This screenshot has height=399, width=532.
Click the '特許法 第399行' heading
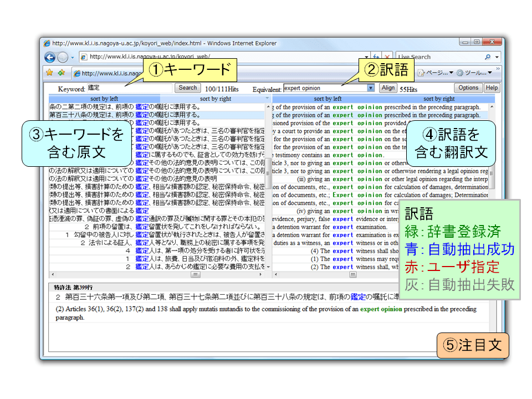point(73,288)
